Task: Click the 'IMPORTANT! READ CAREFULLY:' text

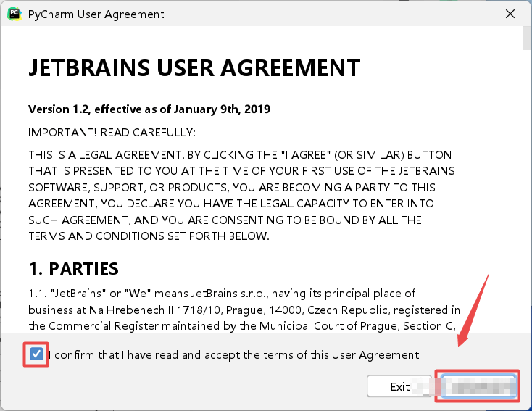Action: [112, 133]
